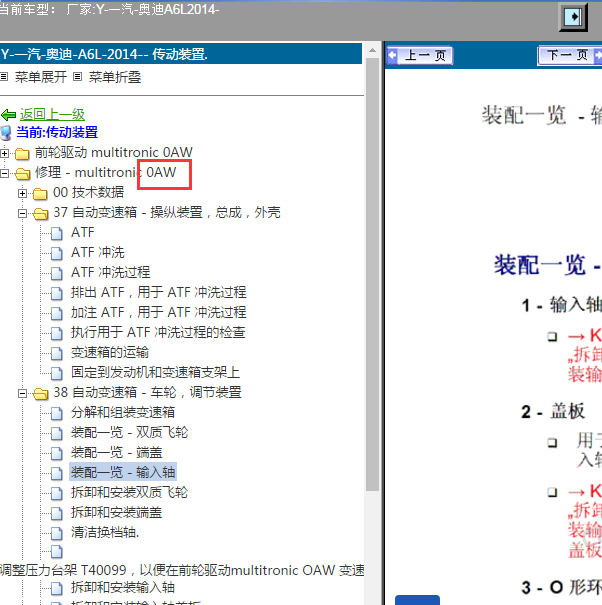Screen dimensions: 602x605
Task: Click the open folder icon of 修理 - multitronic
Action: tap(22, 174)
